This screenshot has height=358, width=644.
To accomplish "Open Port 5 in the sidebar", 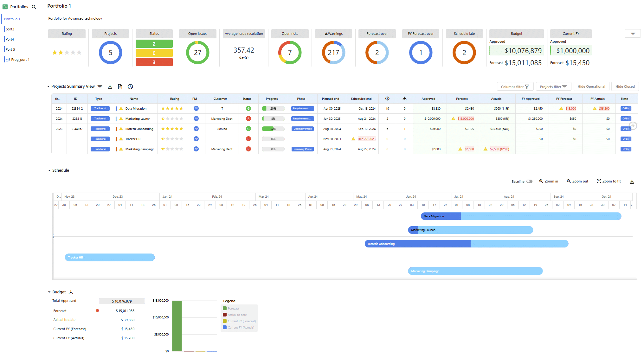I will click(x=10, y=49).
